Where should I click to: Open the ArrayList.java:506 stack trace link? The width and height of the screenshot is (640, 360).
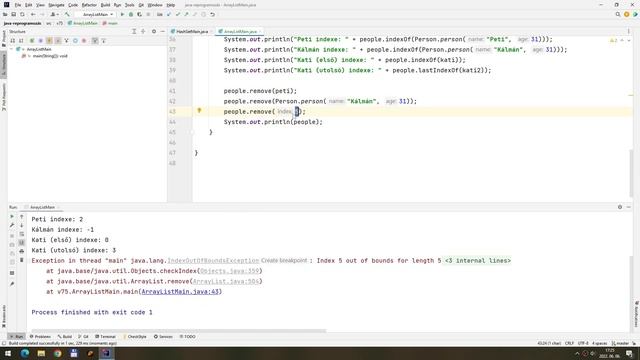coord(226,281)
